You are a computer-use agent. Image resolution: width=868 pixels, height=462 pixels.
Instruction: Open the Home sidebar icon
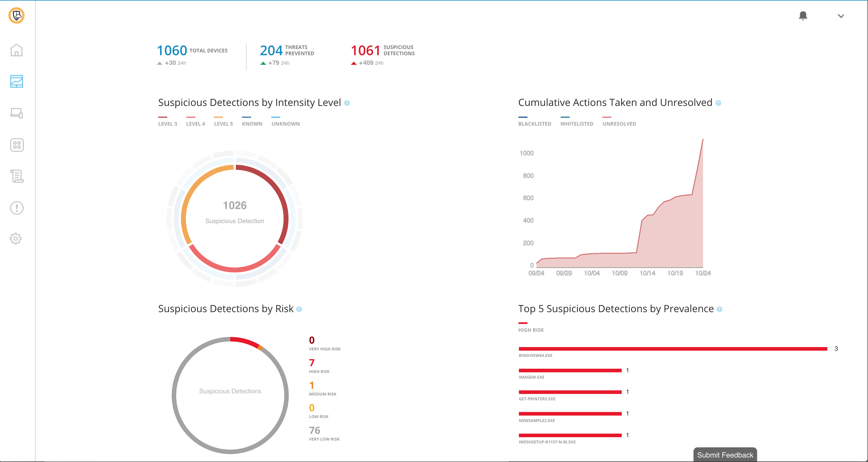[x=16, y=50]
